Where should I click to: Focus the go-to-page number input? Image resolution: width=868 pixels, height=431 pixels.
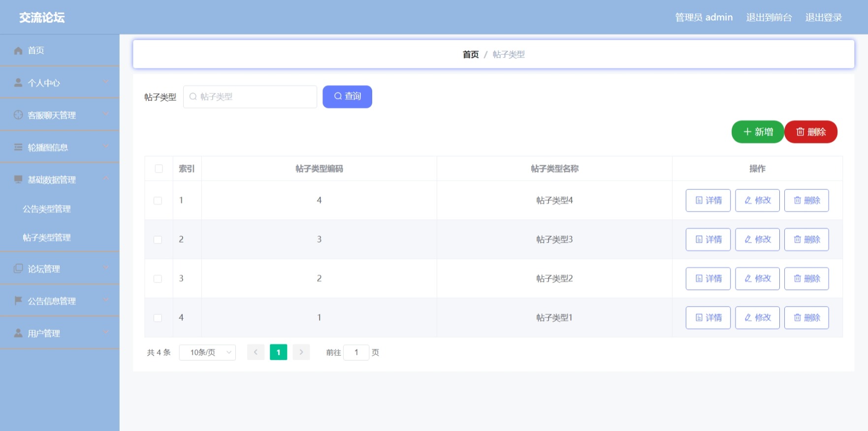click(356, 352)
